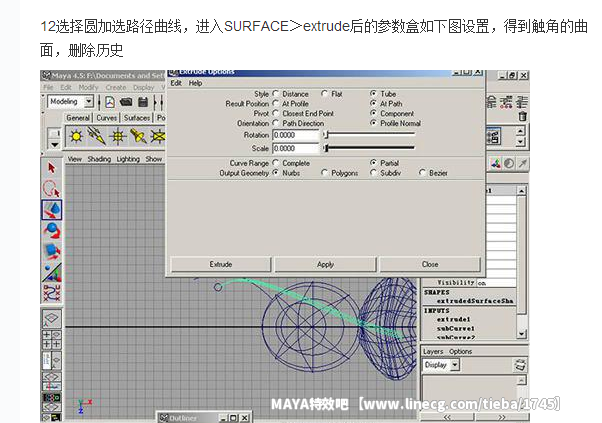Switch to the General shelf tab
Viewport: 602px width, 423px height.
pyautogui.click(x=78, y=118)
